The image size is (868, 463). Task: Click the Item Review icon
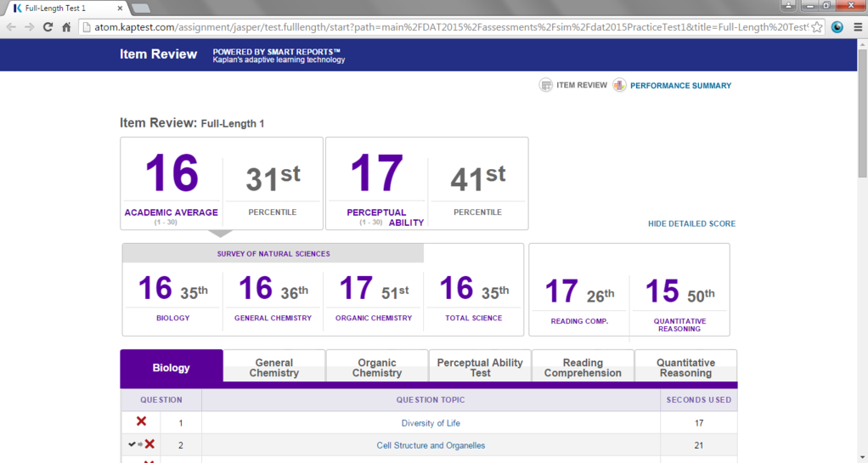pos(546,85)
